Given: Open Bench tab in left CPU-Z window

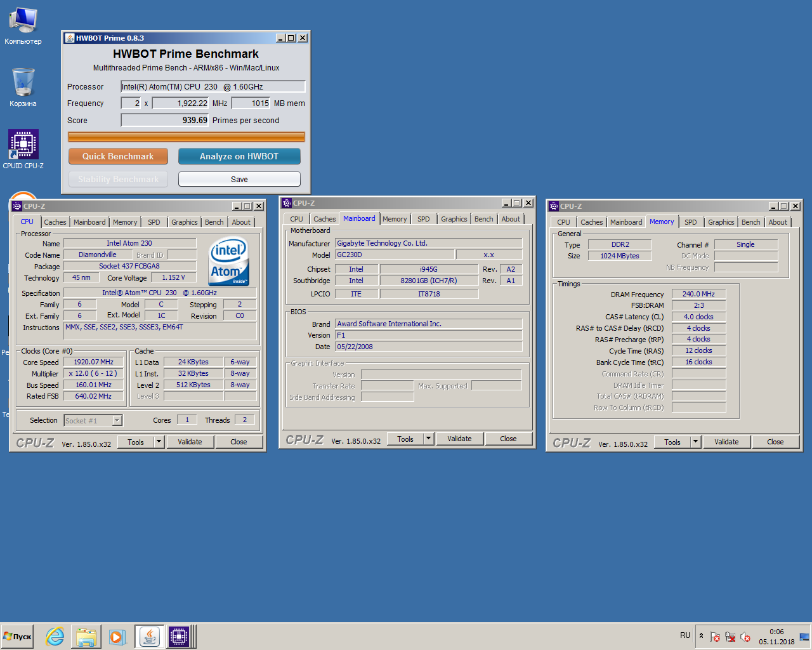Looking at the screenshot, I should tap(214, 222).
